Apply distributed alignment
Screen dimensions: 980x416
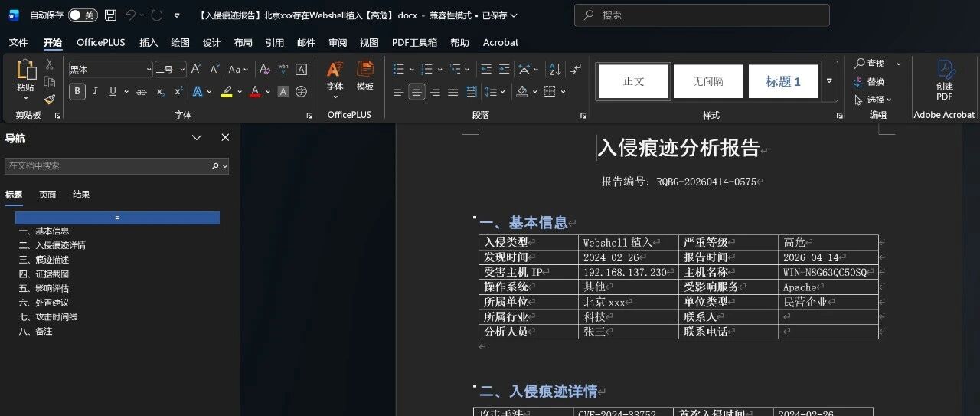coord(472,92)
